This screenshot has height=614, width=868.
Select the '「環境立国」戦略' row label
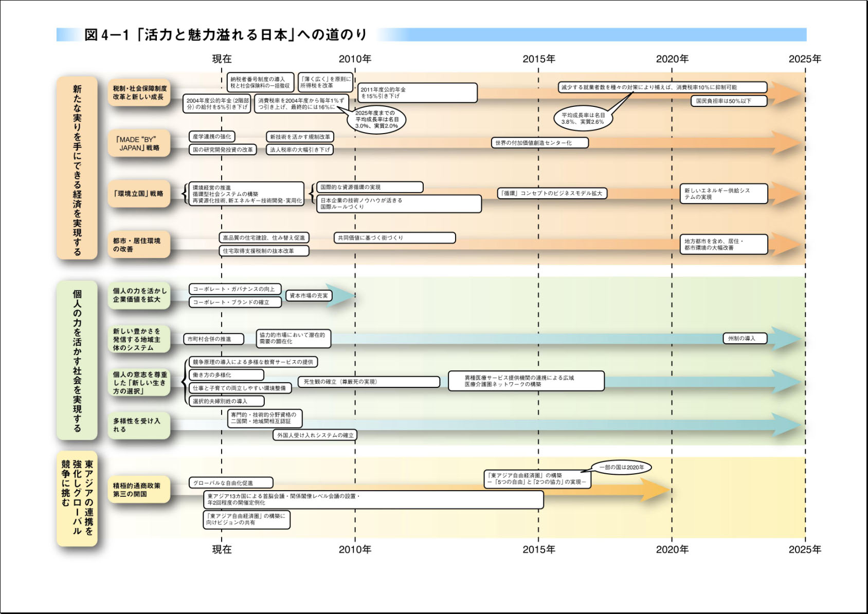pyautogui.click(x=139, y=194)
